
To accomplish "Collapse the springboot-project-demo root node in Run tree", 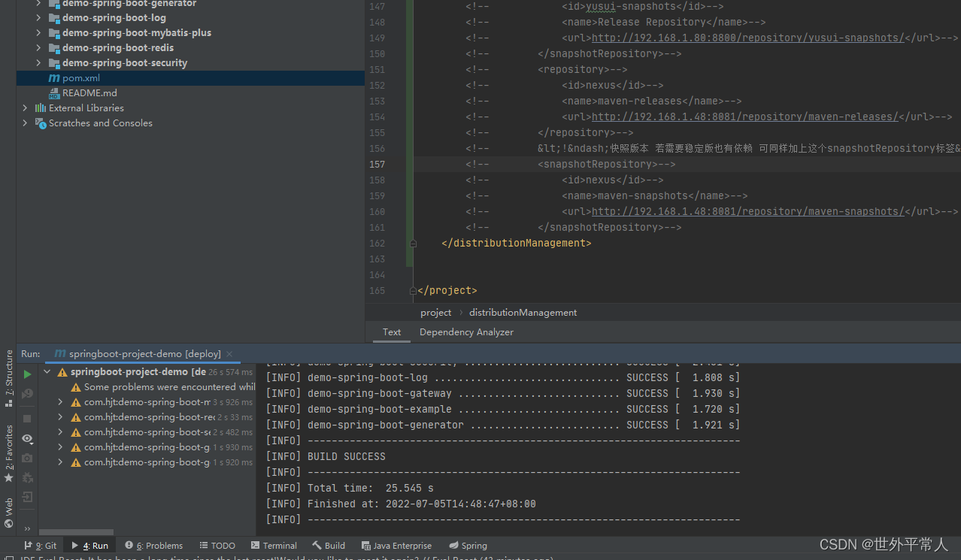I will [x=47, y=372].
